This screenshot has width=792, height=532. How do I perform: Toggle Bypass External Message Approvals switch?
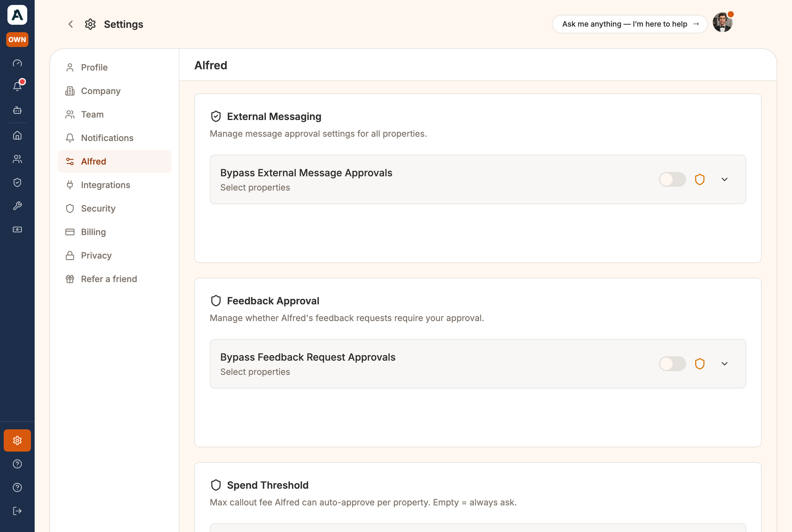(672, 179)
